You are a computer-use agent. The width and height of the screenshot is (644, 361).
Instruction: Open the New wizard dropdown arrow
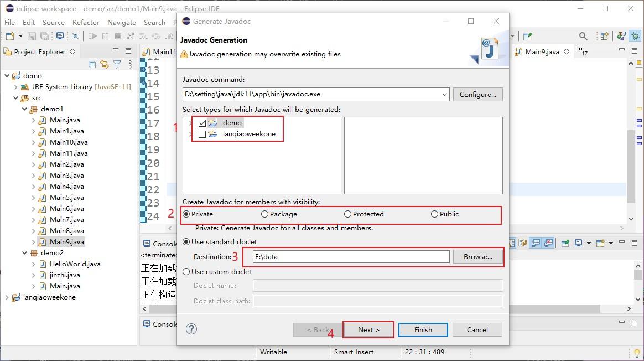pos(20,36)
